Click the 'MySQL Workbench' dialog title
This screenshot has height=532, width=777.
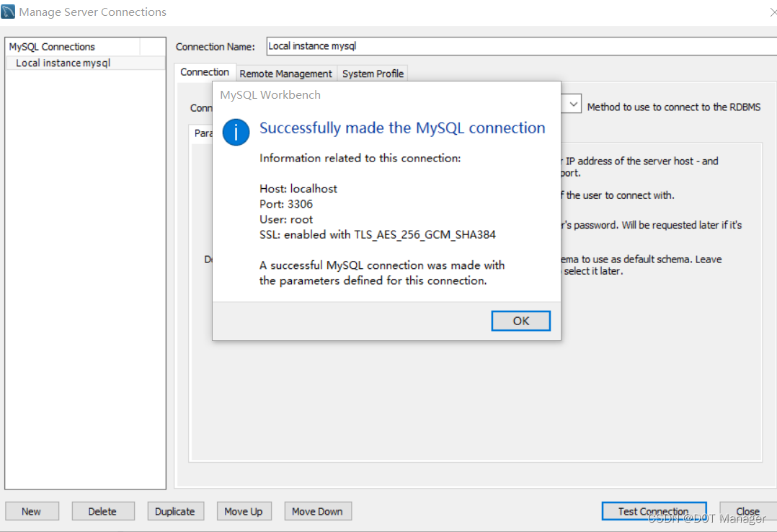click(x=270, y=94)
